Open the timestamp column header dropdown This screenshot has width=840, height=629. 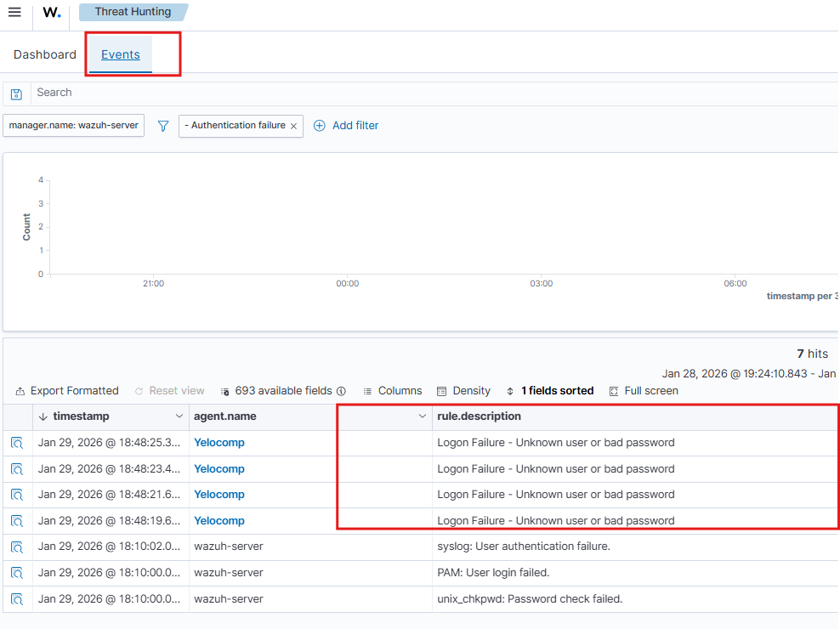coord(179,416)
